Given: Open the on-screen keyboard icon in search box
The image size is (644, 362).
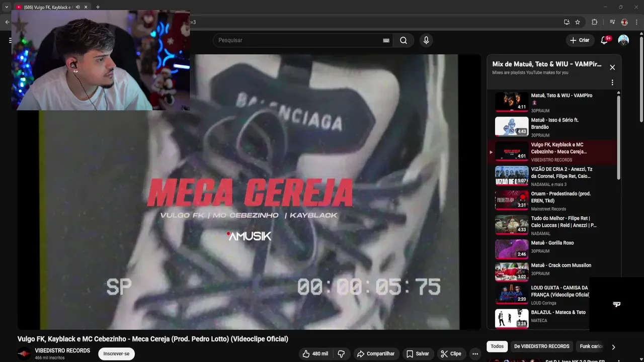Looking at the screenshot, I should [x=386, y=40].
